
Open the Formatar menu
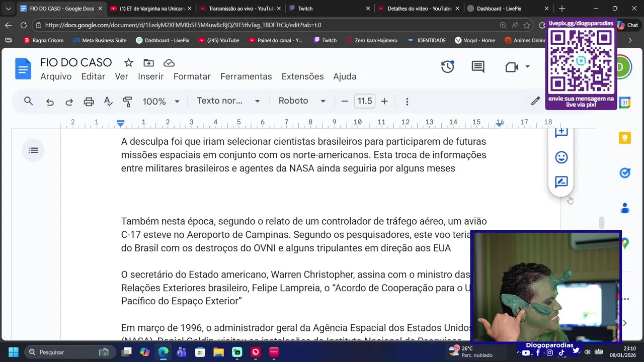(x=192, y=76)
